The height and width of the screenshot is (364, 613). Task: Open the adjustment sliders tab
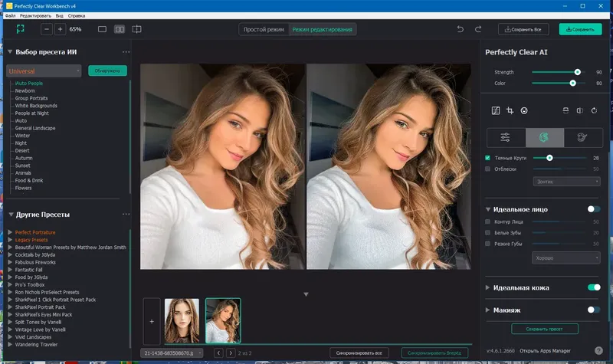506,137
